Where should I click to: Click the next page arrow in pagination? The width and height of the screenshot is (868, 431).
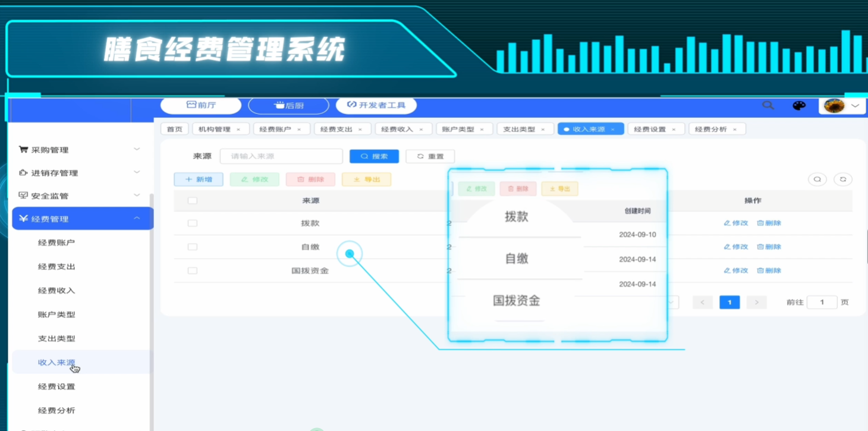click(x=756, y=302)
